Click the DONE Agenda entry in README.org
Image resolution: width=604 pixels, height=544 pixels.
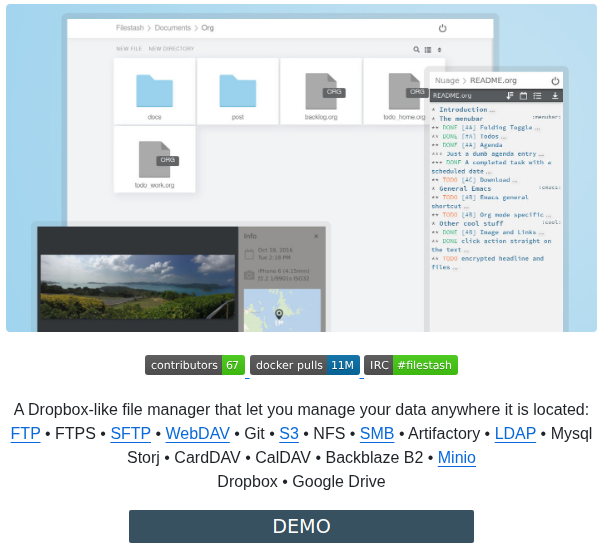pos(467,145)
